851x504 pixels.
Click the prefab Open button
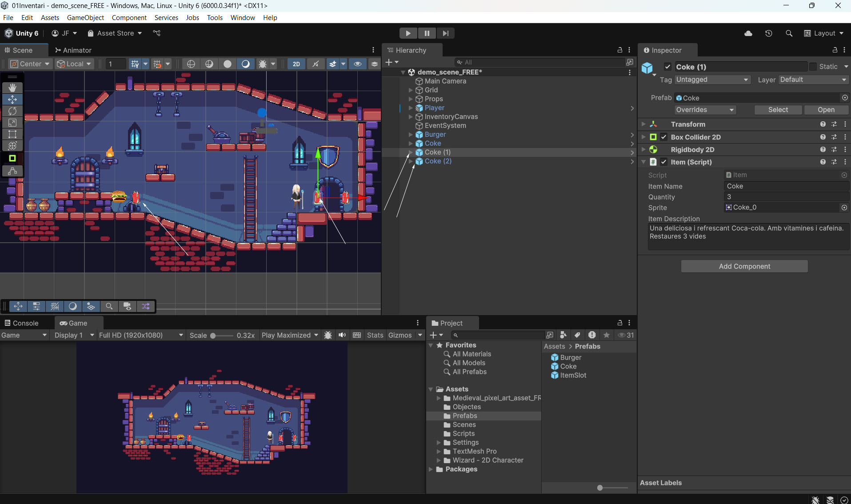tap(826, 110)
